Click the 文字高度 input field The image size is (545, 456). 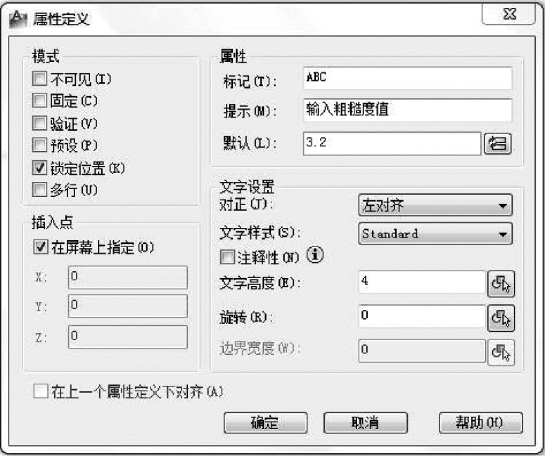click(422, 282)
